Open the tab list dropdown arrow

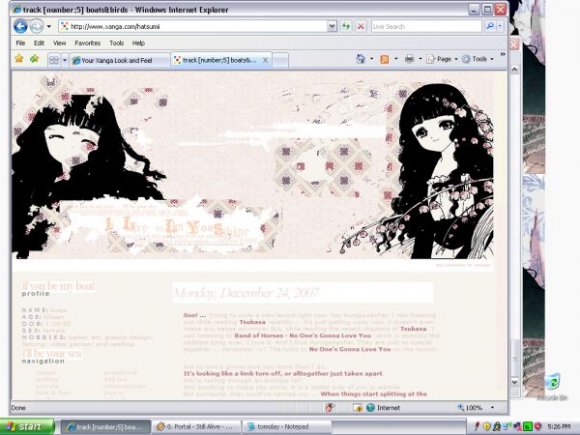click(x=64, y=60)
